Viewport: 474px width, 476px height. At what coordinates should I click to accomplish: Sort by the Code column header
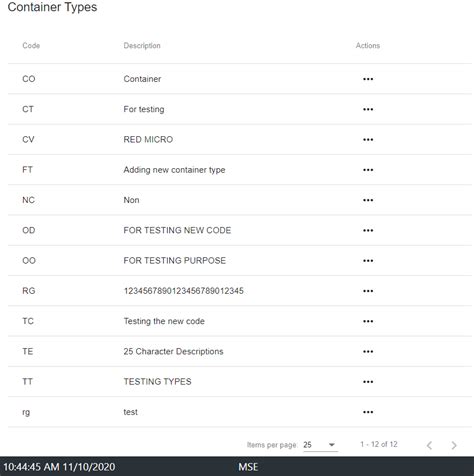pyautogui.click(x=31, y=46)
